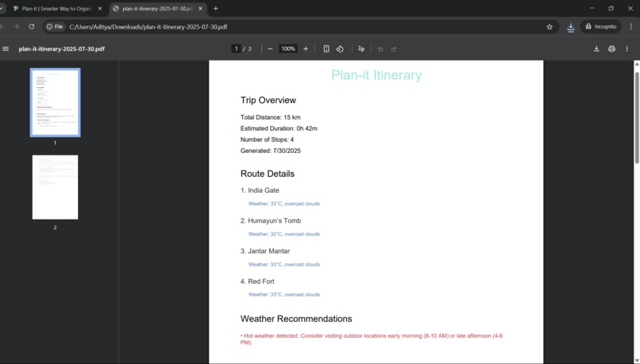Open the draw annotation tool
The image size is (640, 364).
click(361, 49)
